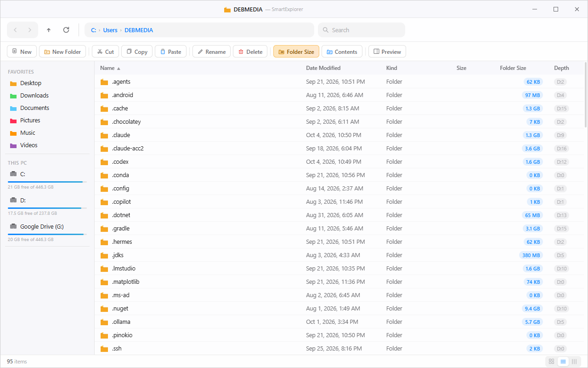This screenshot has height=368, width=588.
Task: Select Documents in the Favorites list
Action: coord(47,108)
